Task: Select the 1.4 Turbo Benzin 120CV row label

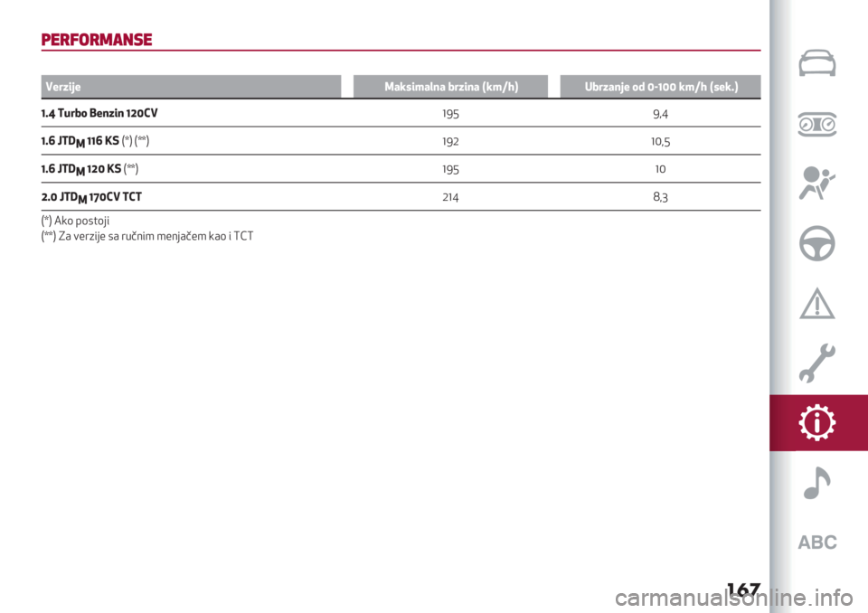Action: click(x=99, y=114)
